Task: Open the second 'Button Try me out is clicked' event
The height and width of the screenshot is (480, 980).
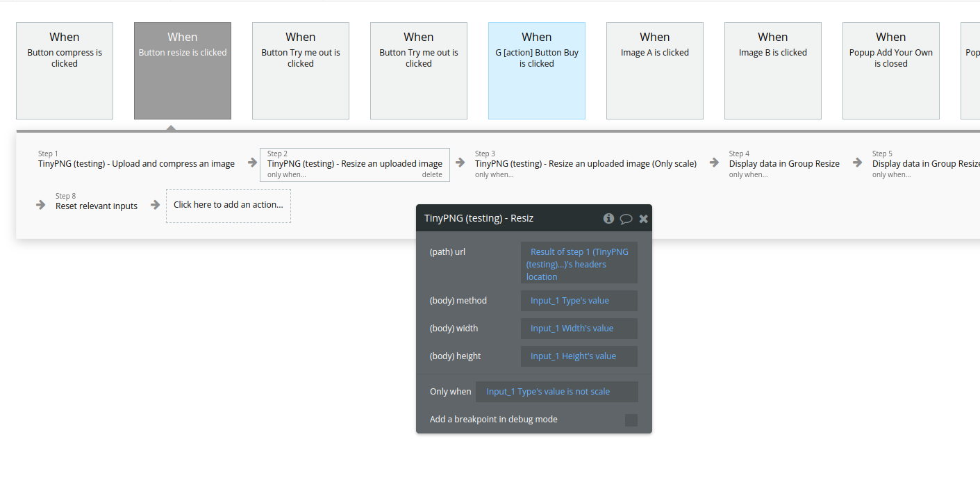Action: (x=419, y=71)
